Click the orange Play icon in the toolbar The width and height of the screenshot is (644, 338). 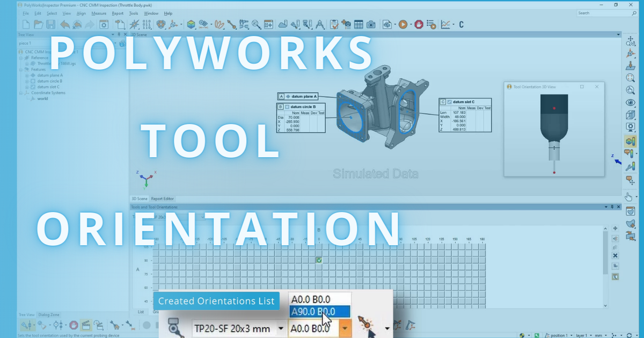(x=402, y=24)
